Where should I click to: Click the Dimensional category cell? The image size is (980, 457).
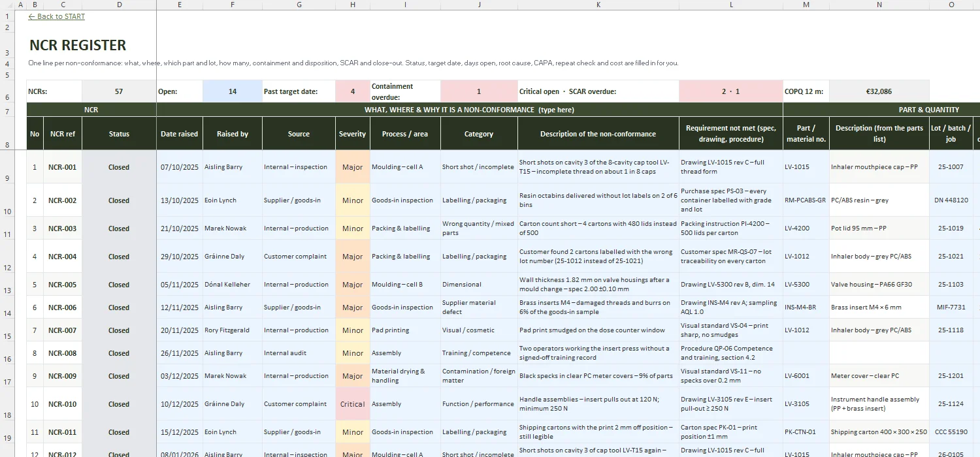pos(479,285)
